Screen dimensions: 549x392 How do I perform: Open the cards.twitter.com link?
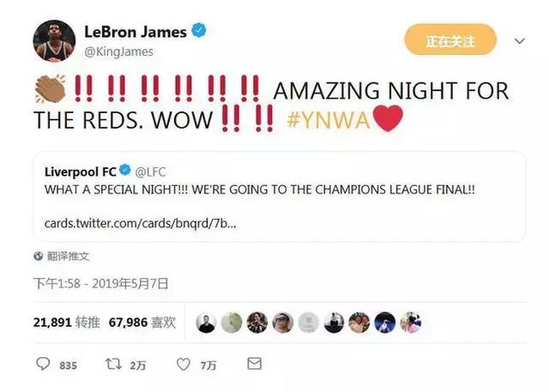[x=140, y=223]
